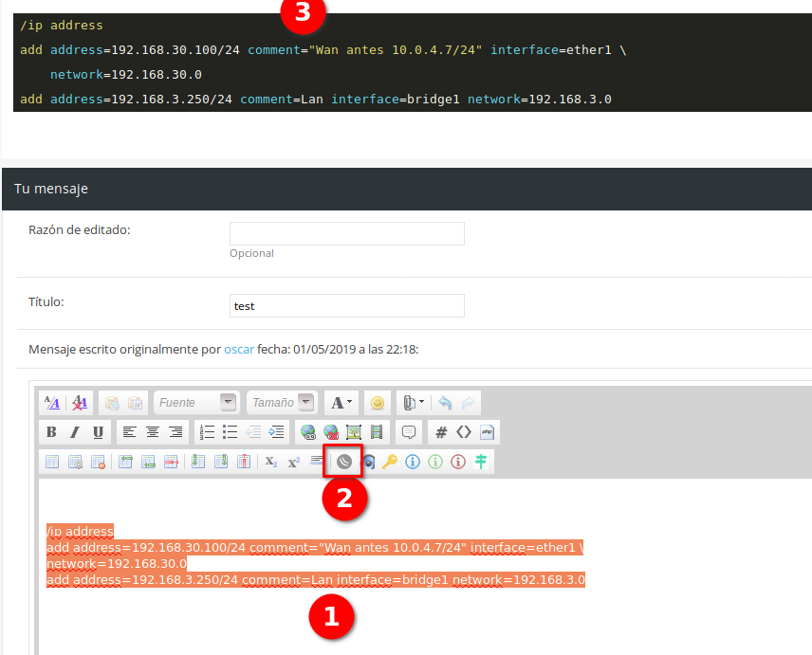Click the yellow key icon

[390, 462]
